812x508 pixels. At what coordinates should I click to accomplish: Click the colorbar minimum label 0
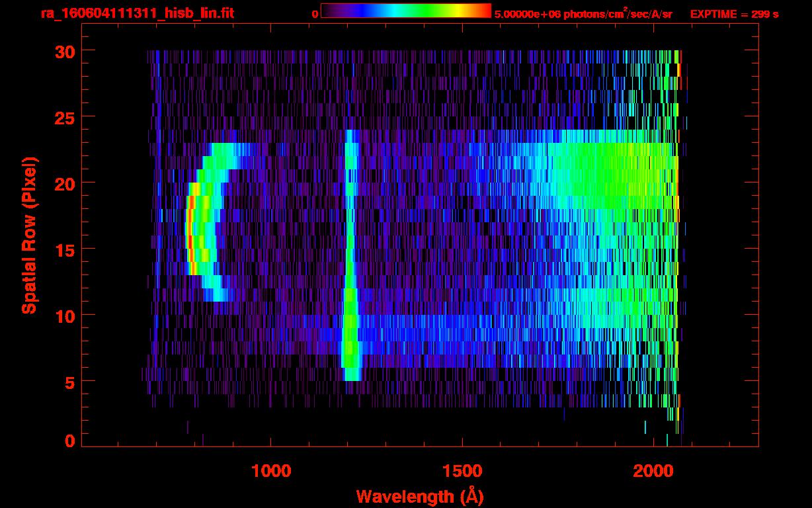(315, 14)
